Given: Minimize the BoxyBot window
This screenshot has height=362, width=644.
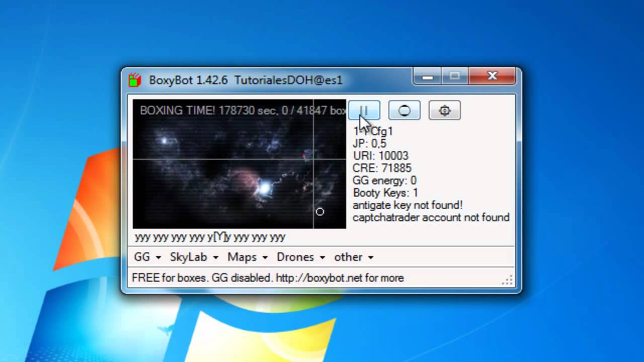Looking at the screenshot, I should (428, 77).
